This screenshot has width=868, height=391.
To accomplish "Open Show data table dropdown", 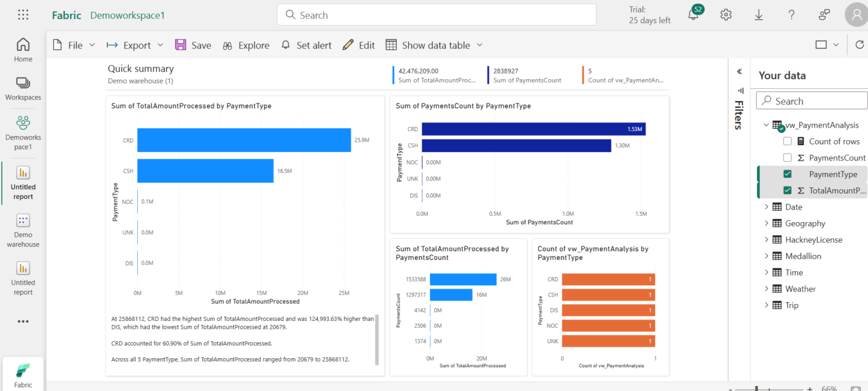I will pyautogui.click(x=434, y=45).
